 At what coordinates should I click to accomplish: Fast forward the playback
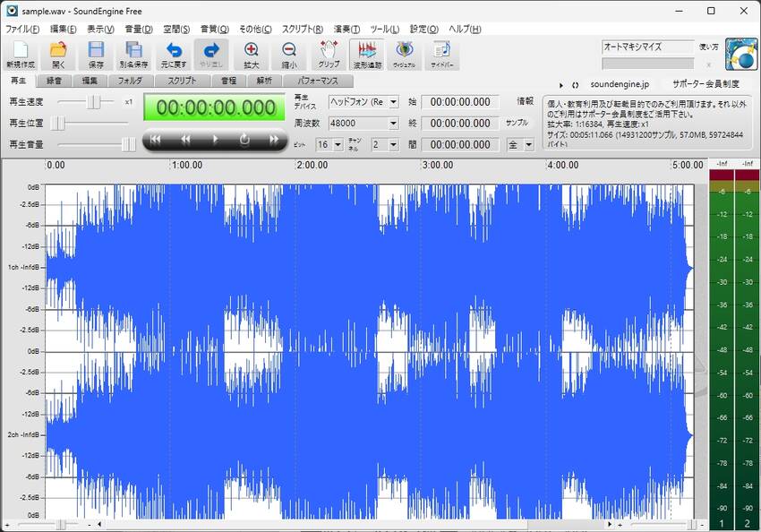[274, 140]
